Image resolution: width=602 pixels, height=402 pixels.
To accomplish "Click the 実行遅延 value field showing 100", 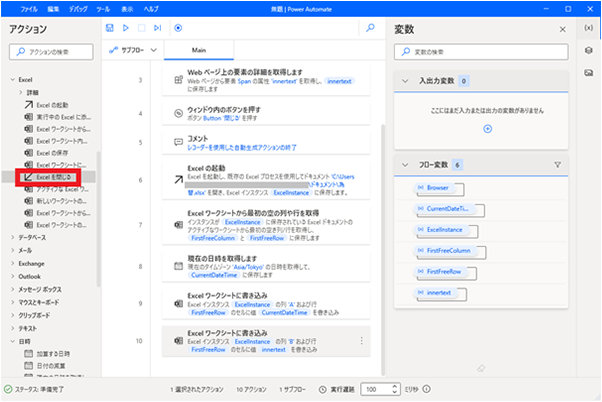I will click(x=376, y=389).
